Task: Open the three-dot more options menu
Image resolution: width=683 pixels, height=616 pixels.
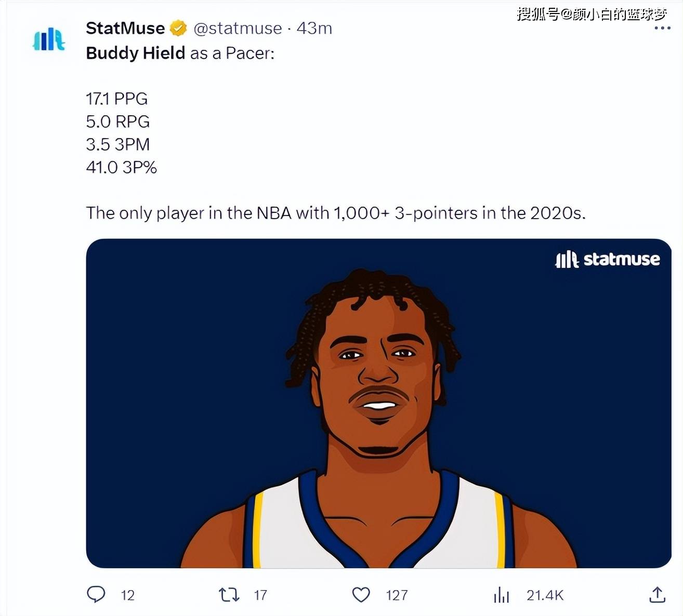Action: (662, 28)
